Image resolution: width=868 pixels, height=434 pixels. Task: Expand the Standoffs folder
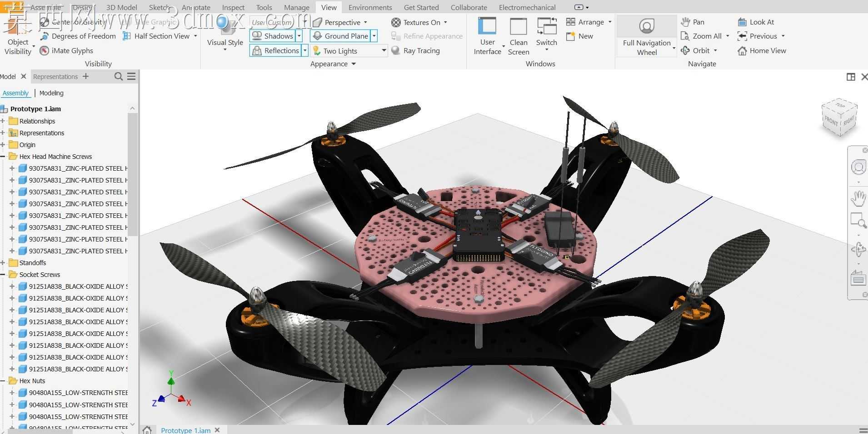[3, 263]
